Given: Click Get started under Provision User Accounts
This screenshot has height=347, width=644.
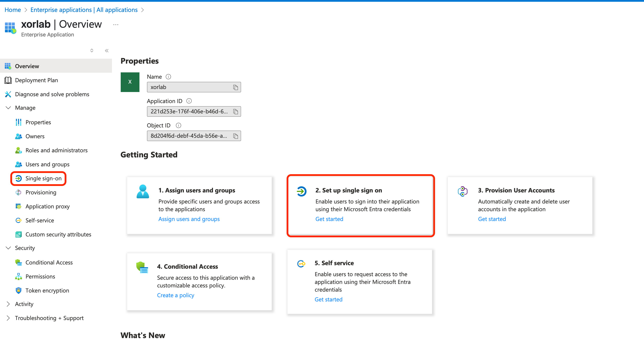Looking at the screenshot, I should [492, 219].
